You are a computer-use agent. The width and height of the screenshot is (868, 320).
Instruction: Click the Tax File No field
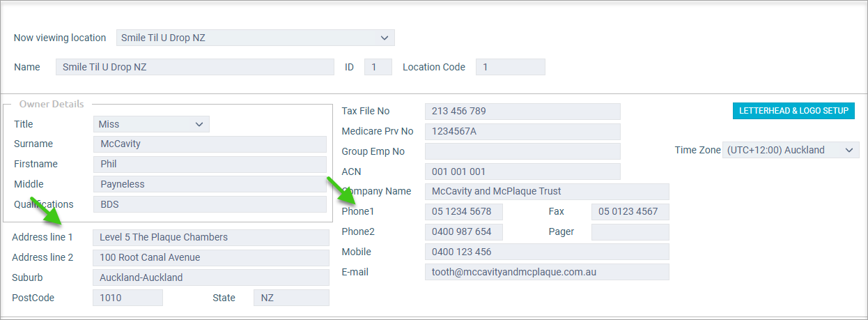point(522,112)
